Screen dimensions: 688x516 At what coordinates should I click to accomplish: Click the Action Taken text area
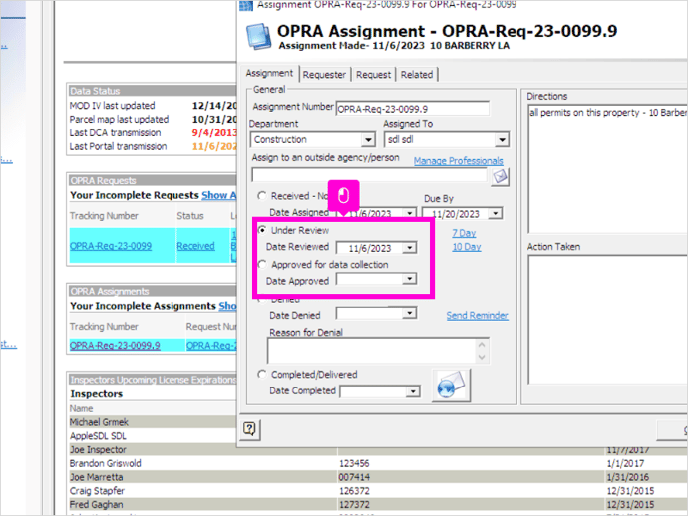[607, 319]
